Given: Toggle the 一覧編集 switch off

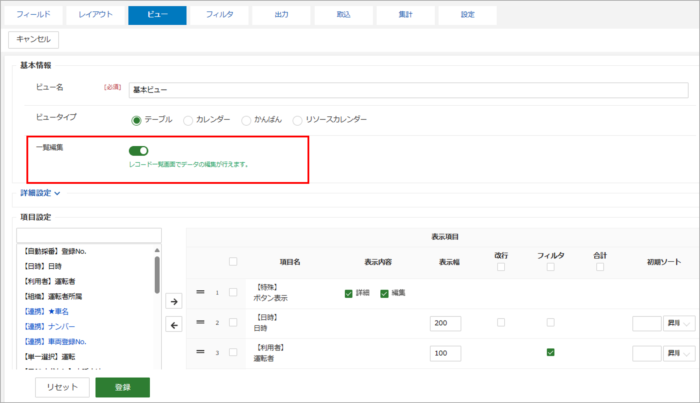Looking at the screenshot, I should pyautogui.click(x=138, y=151).
